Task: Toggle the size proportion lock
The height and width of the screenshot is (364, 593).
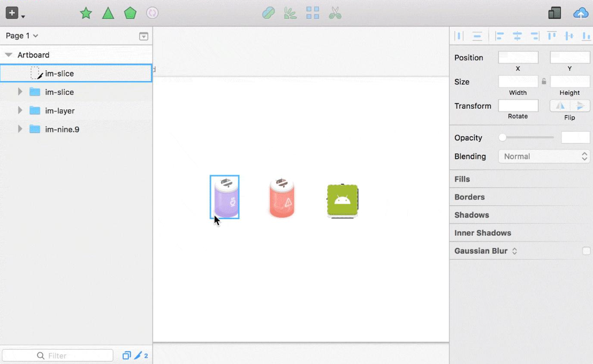Action: pos(544,81)
